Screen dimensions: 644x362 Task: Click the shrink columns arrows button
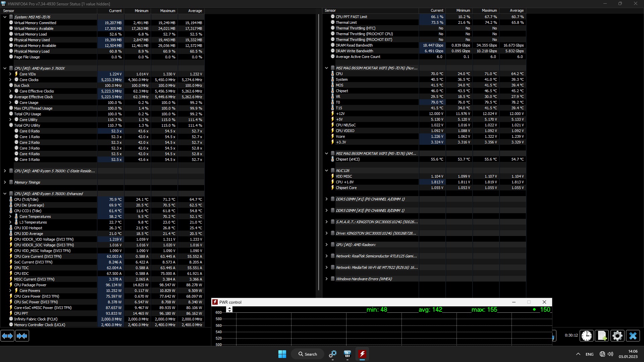[22, 336]
